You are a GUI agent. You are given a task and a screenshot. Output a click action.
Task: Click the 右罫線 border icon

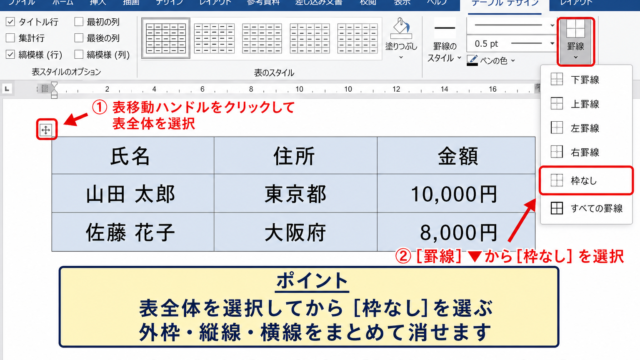tap(557, 151)
